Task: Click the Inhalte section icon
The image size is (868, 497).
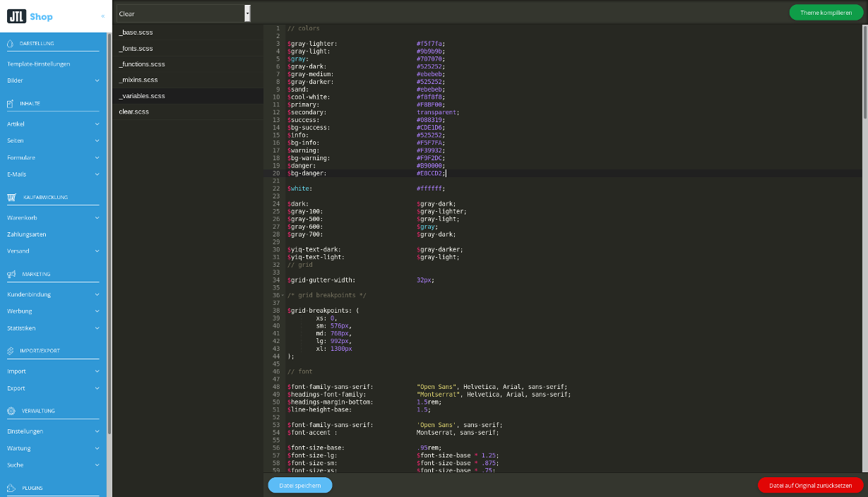Action: [x=11, y=104]
